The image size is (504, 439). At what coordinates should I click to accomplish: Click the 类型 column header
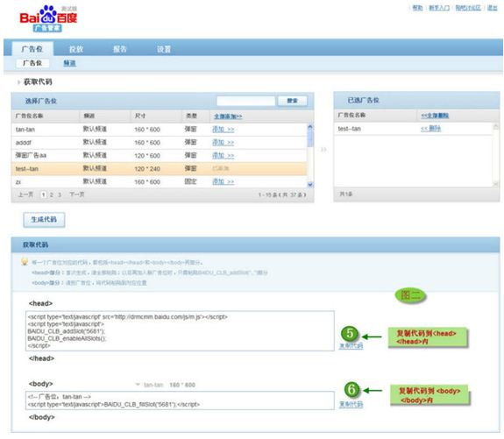tap(192, 116)
